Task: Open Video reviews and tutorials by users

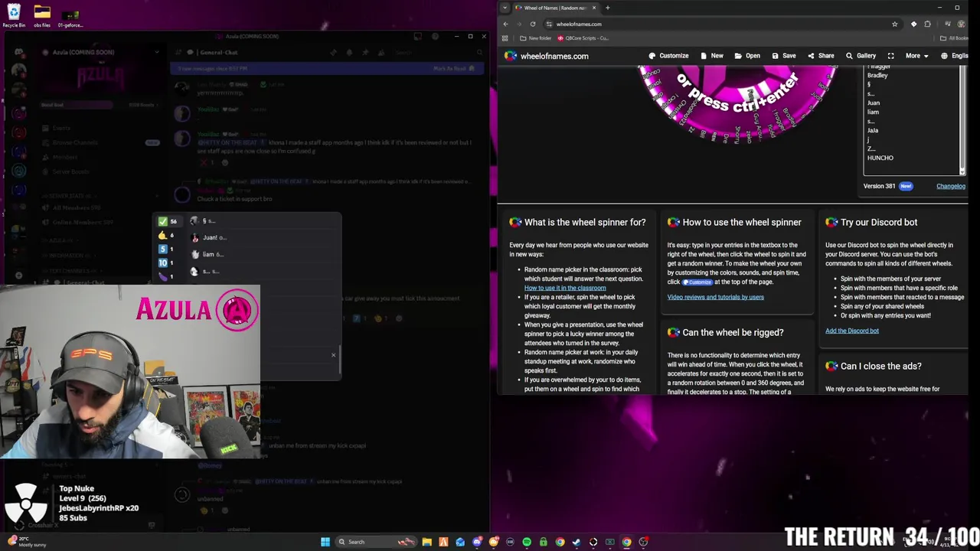Action: coord(715,297)
